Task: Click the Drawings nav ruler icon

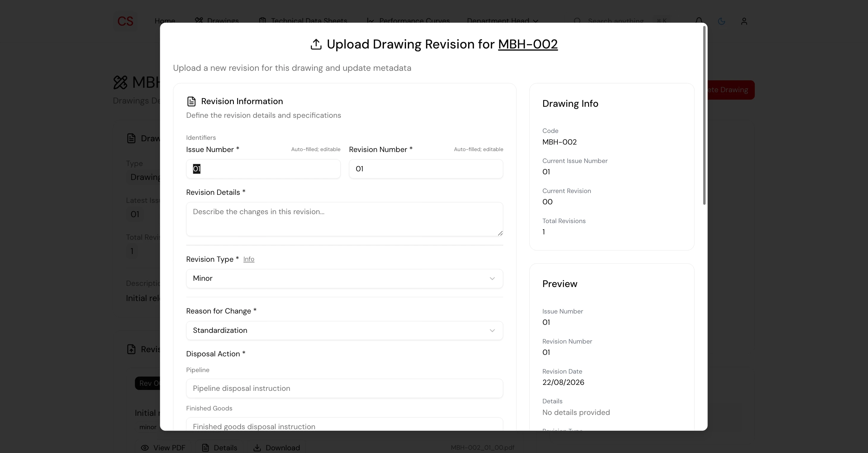Action: 199,21
